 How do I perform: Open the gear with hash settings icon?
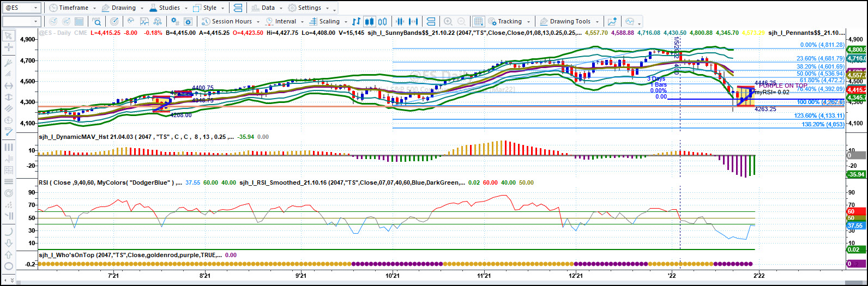pyautogui.click(x=175, y=22)
